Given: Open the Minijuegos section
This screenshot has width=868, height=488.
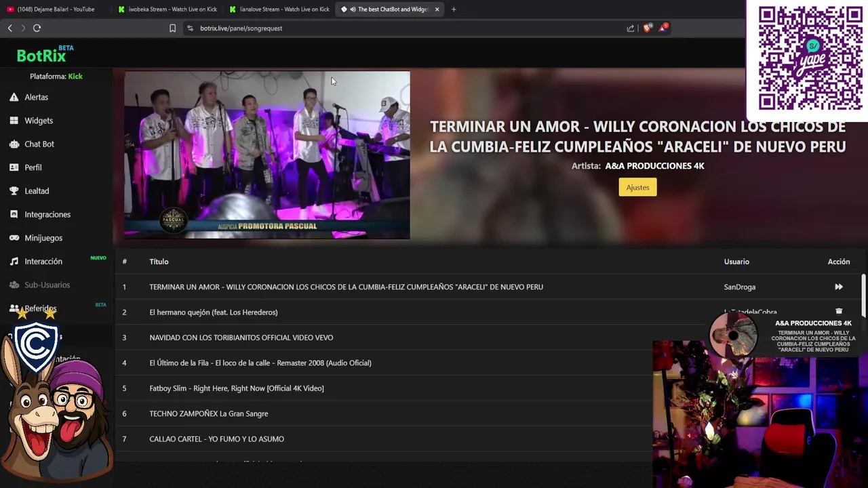Looking at the screenshot, I should (43, 238).
